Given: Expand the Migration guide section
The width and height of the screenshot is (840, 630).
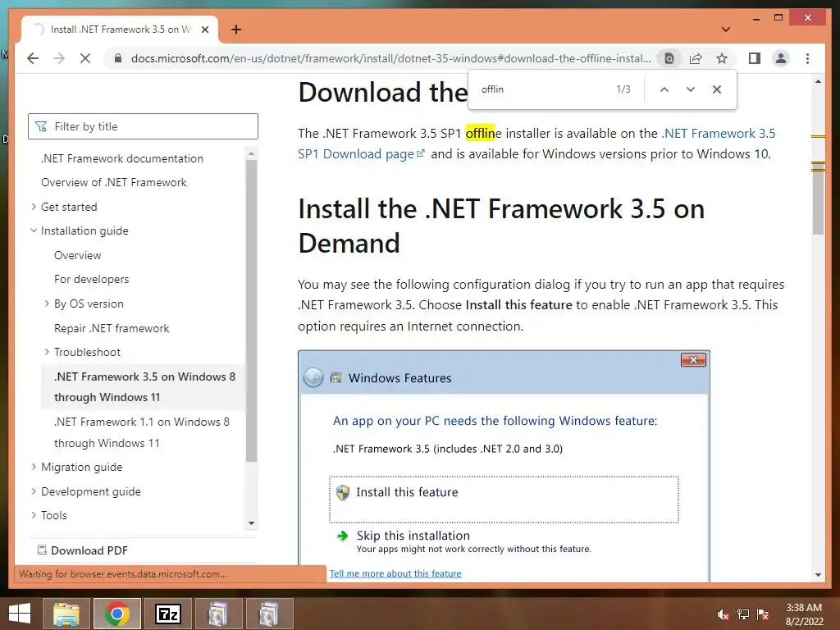Looking at the screenshot, I should (34, 467).
